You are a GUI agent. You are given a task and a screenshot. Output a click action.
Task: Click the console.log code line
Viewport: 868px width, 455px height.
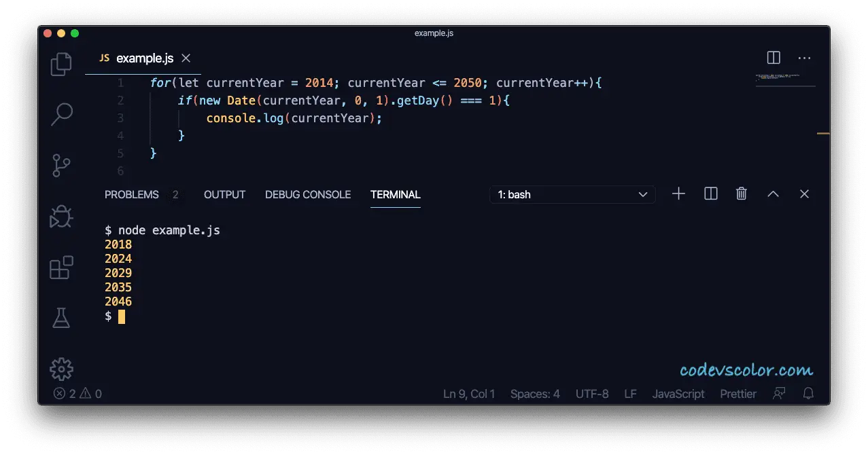point(294,118)
